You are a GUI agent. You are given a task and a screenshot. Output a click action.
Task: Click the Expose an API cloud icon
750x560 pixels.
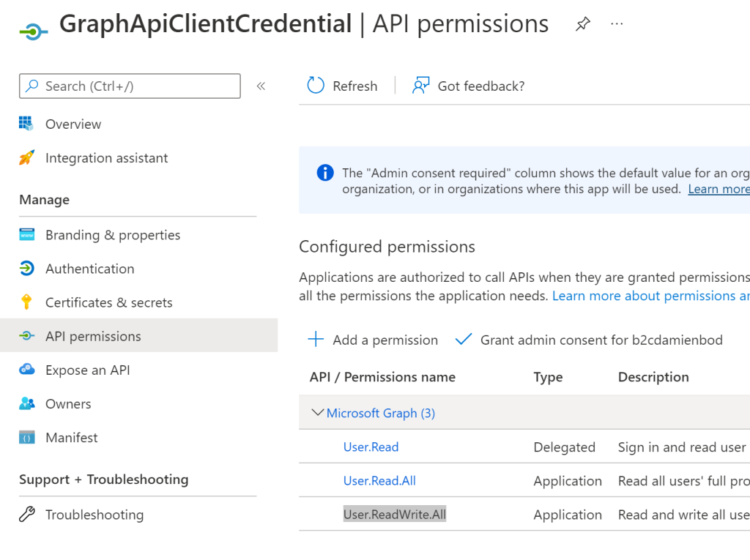click(x=27, y=370)
